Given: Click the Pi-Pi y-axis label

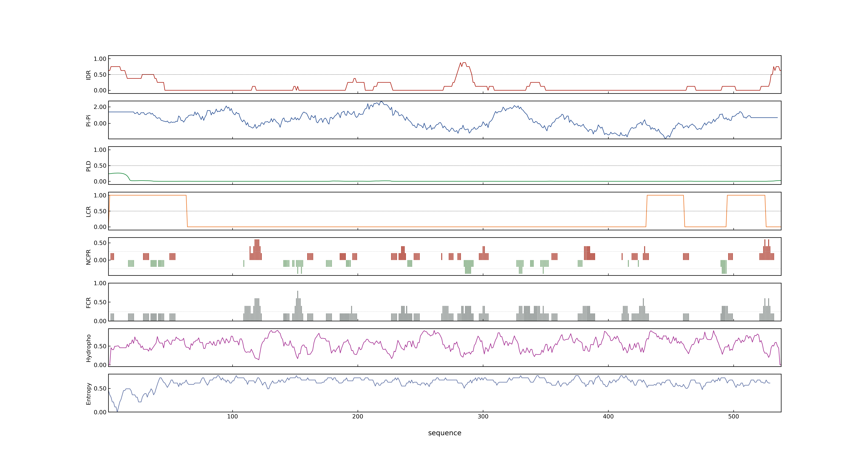Looking at the screenshot, I should (89, 120).
